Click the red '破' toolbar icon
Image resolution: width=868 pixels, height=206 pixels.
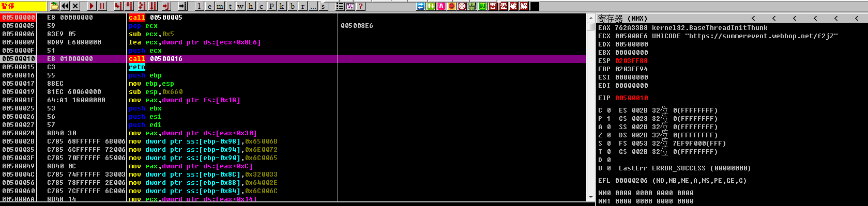pos(514,6)
